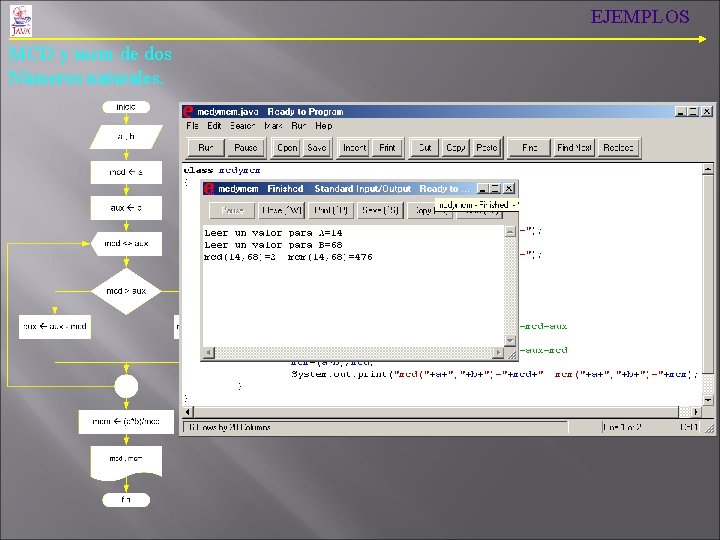This screenshot has height=540, width=720.
Task: Click the left arrow of the editor horizontal scrollbar
Action: [188, 411]
